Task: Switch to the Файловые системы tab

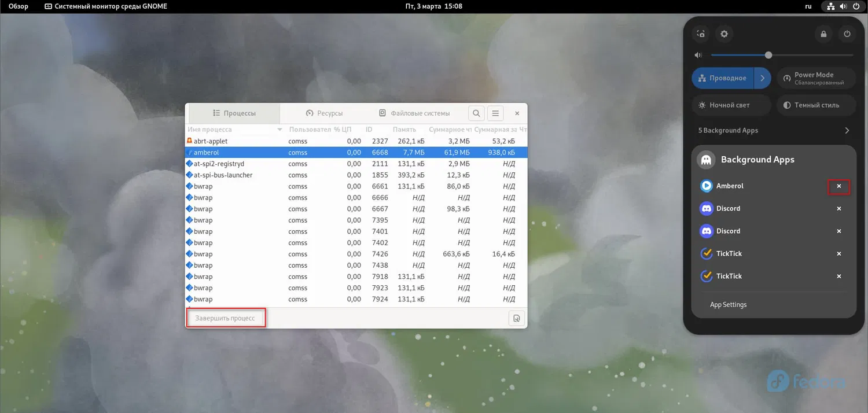Action: point(414,113)
